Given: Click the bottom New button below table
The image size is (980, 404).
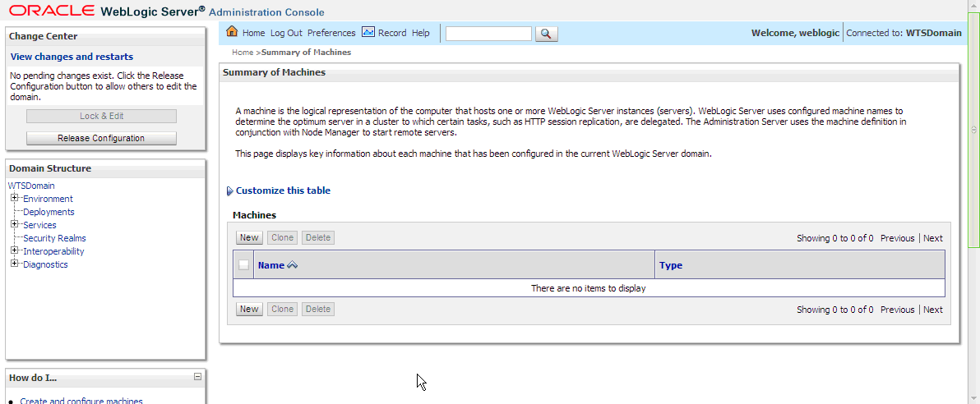Looking at the screenshot, I should (249, 309).
